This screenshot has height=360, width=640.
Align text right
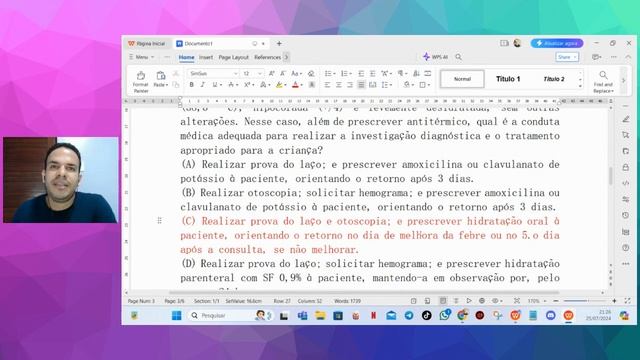click(x=350, y=85)
